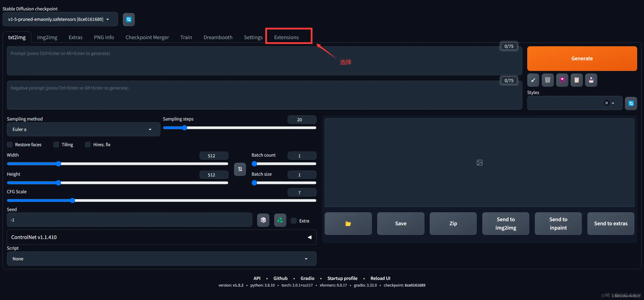
Task: Apply selected styles with clipboard icon
Action: pyautogui.click(x=576, y=80)
